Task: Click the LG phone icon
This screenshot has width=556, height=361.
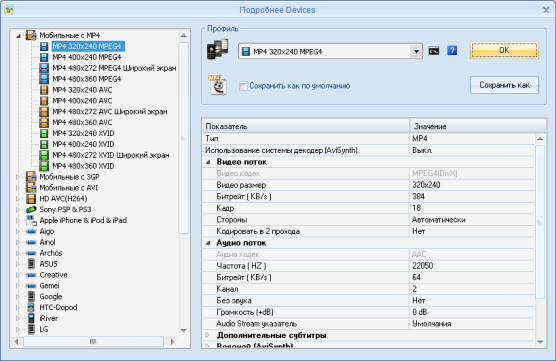Action: click(31, 329)
